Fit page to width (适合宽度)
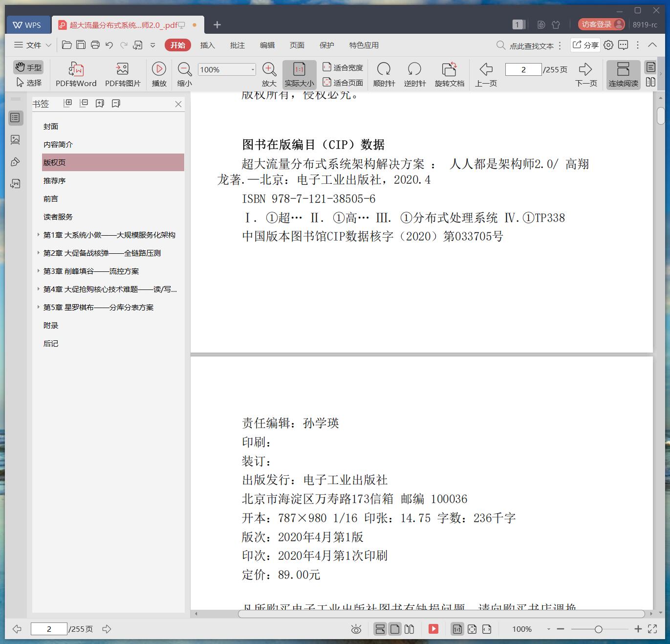 tap(343, 67)
